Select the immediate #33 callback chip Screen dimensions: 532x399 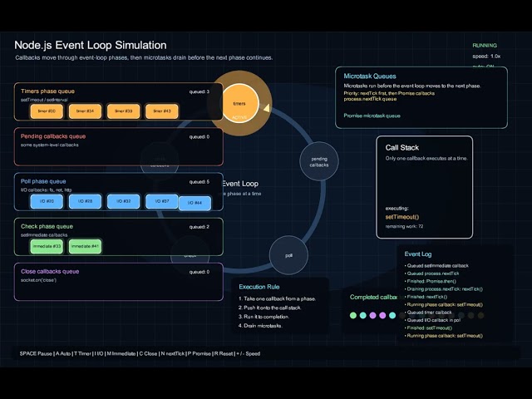tap(47, 247)
